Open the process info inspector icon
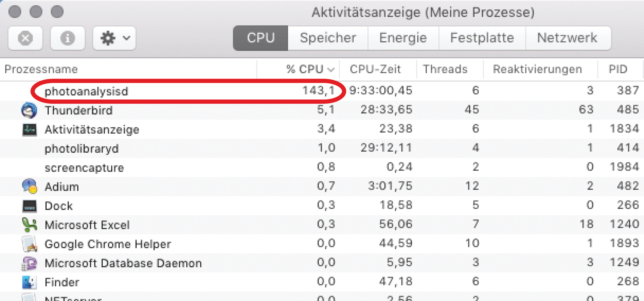 tap(68, 38)
